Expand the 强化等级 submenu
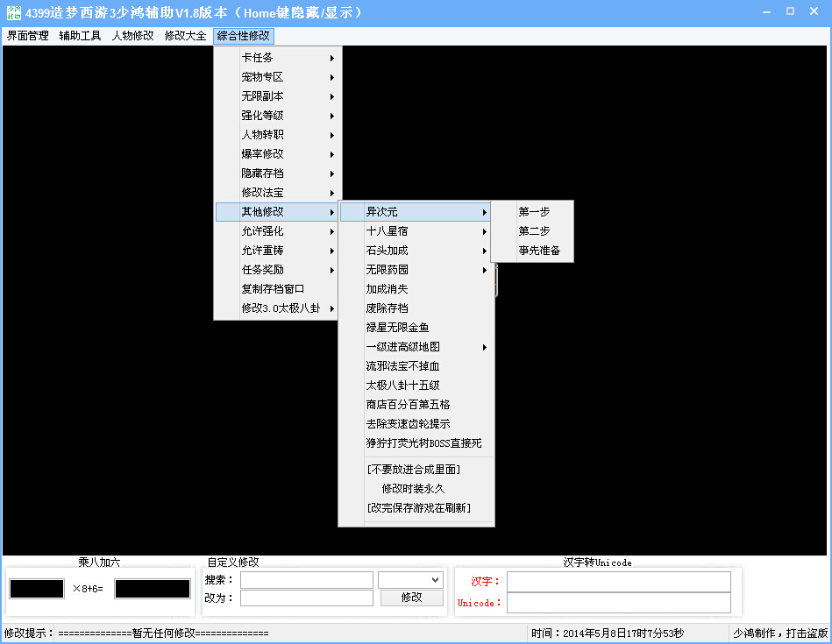Viewport: 832px width, 644px height. [x=277, y=116]
